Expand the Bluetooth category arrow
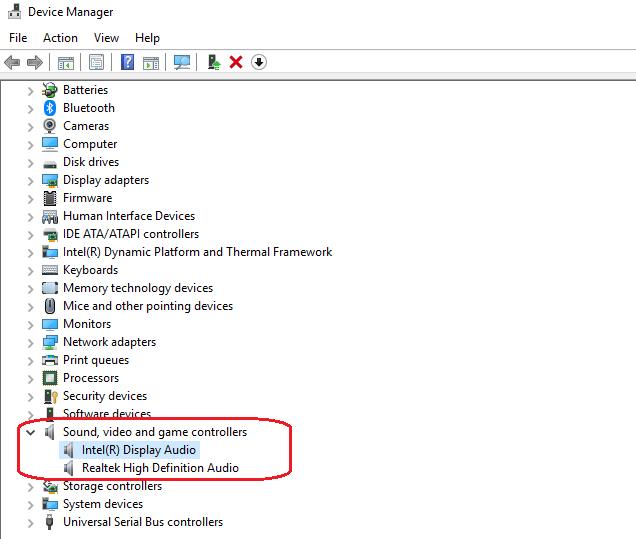Image resolution: width=636 pixels, height=539 pixels. pyautogui.click(x=30, y=108)
